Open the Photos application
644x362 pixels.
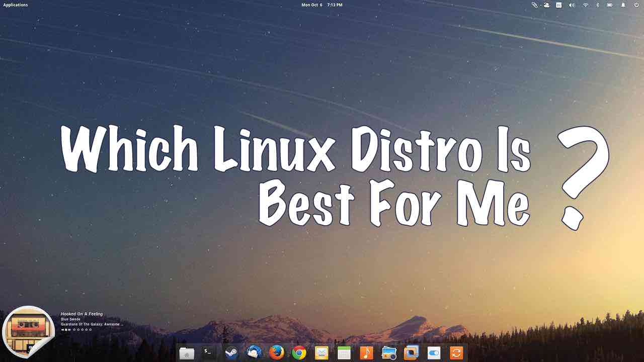click(x=388, y=353)
